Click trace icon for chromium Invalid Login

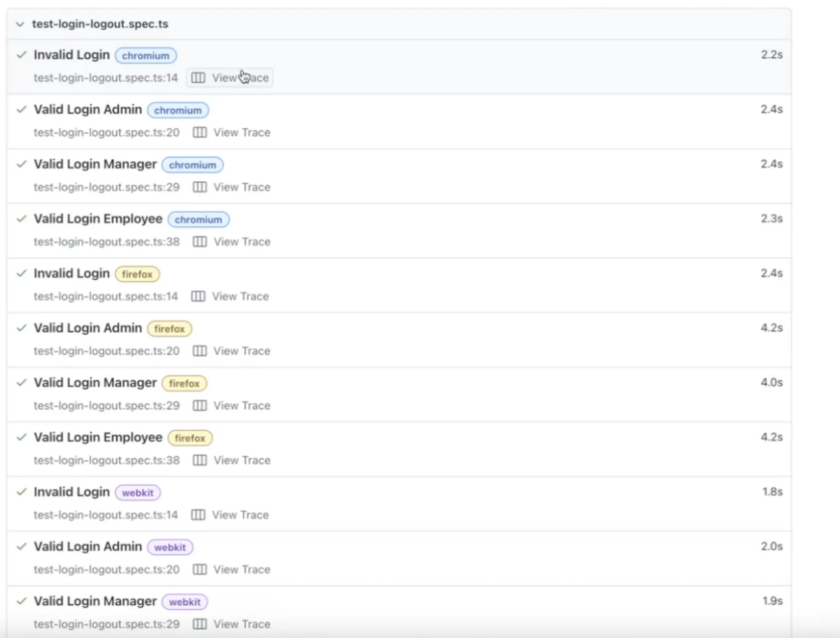[x=198, y=78]
